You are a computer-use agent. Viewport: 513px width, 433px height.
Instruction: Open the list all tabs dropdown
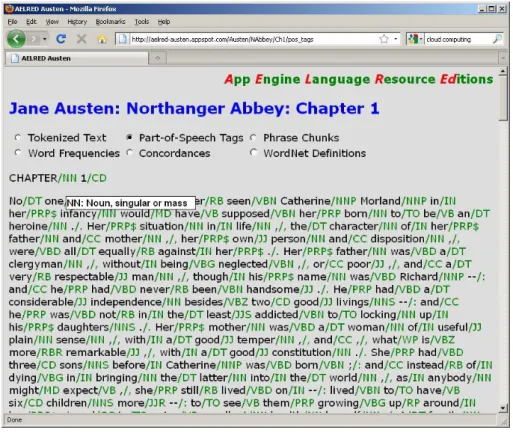[503, 58]
